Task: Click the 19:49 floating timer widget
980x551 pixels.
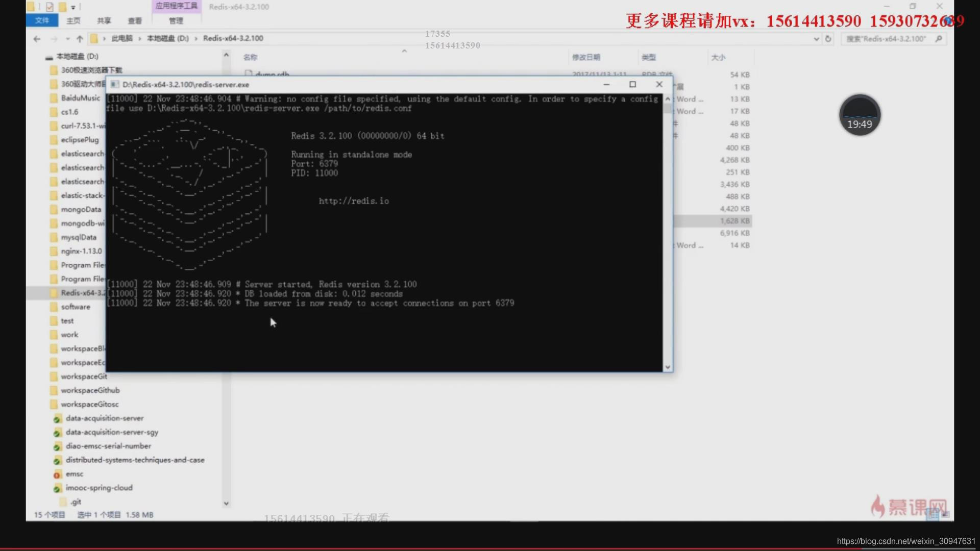Action: point(860,115)
